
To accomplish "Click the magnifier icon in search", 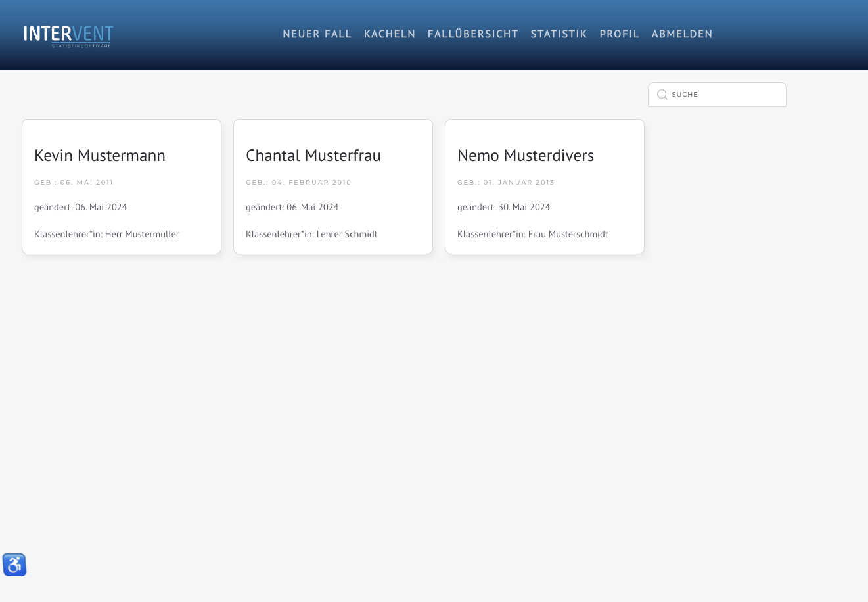I will point(662,95).
